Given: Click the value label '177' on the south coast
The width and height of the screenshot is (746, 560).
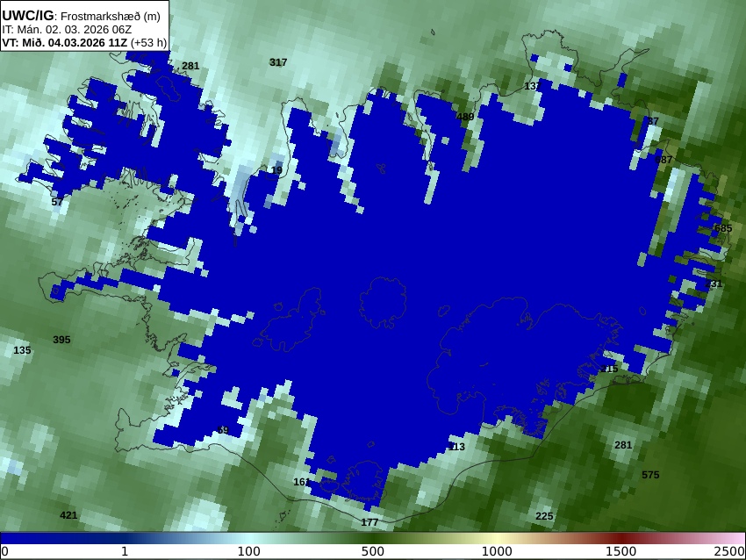Looking at the screenshot, I should 369,522.
